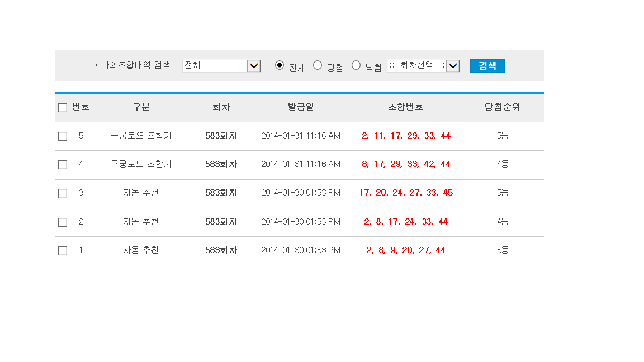Click 자동 추천 in row 2
Viewport: 644px width, 362px height.
pos(141,222)
